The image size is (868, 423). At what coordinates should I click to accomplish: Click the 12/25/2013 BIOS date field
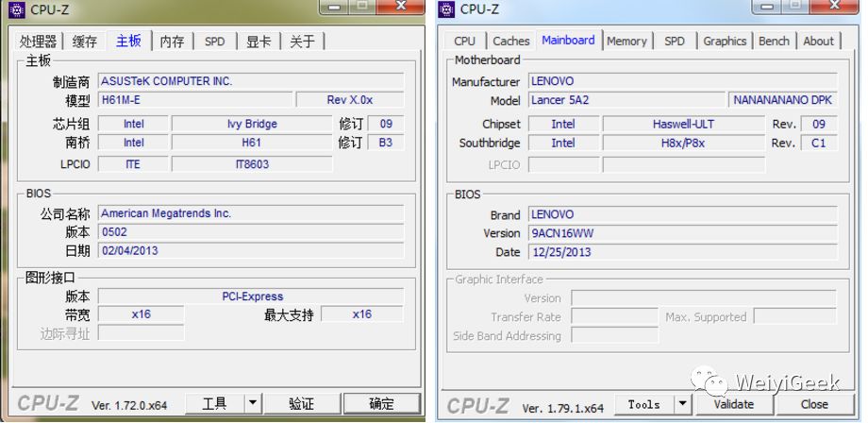[682, 252]
